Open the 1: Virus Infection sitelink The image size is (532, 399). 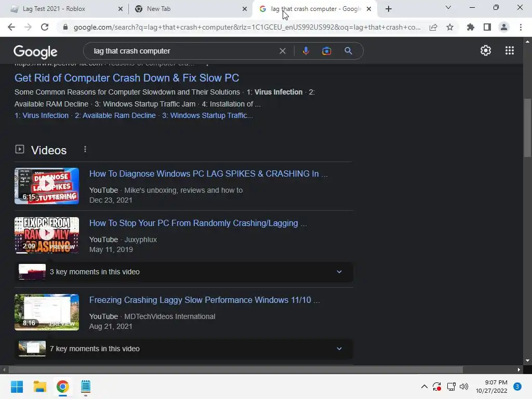tap(42, 115)
